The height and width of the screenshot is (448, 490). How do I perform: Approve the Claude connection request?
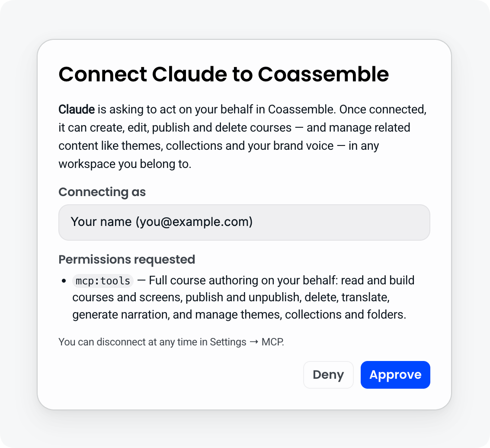395,375
